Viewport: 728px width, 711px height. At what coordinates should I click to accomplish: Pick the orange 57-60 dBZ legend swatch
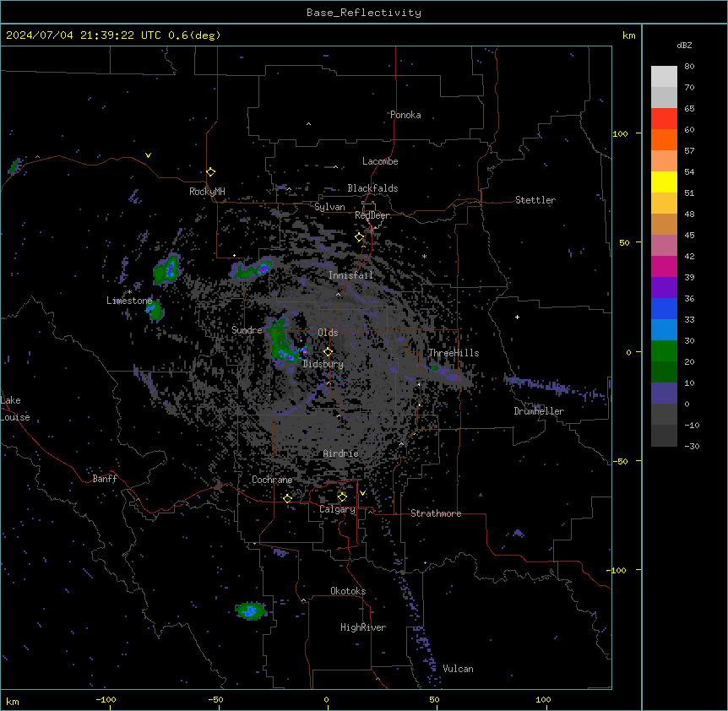pyautogui.click(x=664, y=139)
